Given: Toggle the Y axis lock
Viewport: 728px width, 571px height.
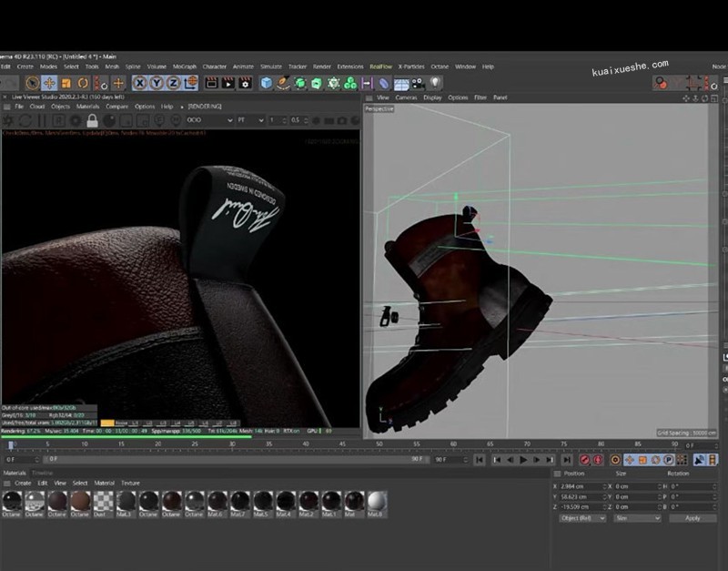Looking at the screenshot, I should (157, 83).
